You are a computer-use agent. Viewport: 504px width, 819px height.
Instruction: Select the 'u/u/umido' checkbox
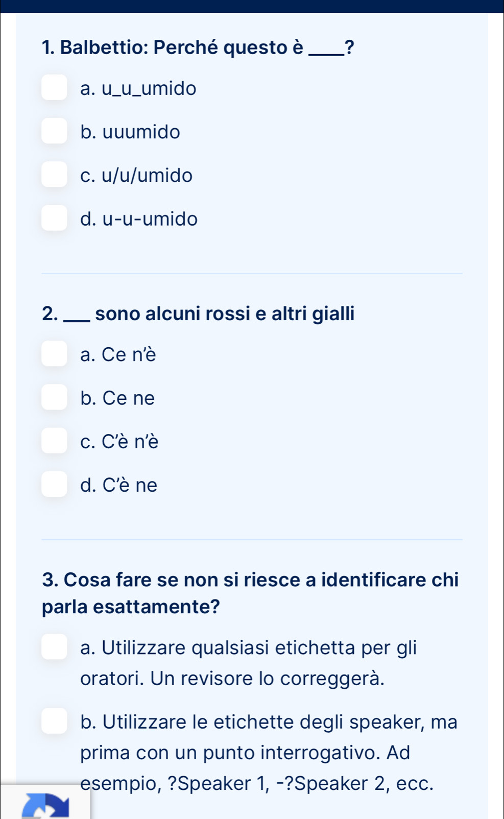tap(55, 175)
